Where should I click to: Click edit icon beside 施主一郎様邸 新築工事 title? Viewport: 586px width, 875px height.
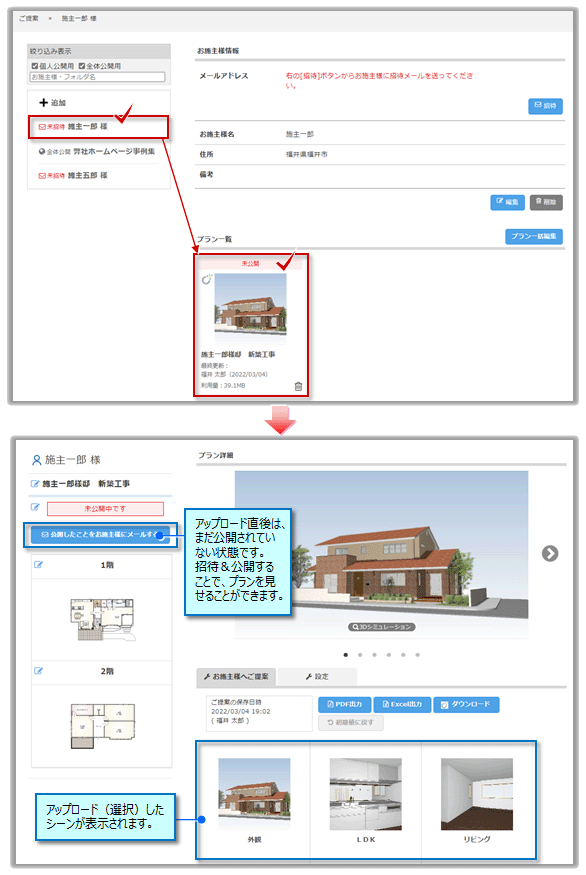35,484
